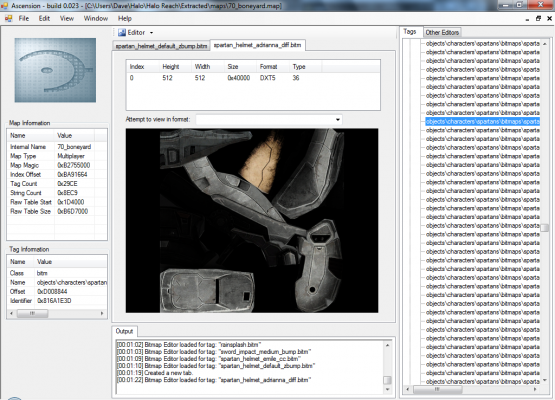Click the Format column header
The image size is (555, 400).
tap(268, 67)
